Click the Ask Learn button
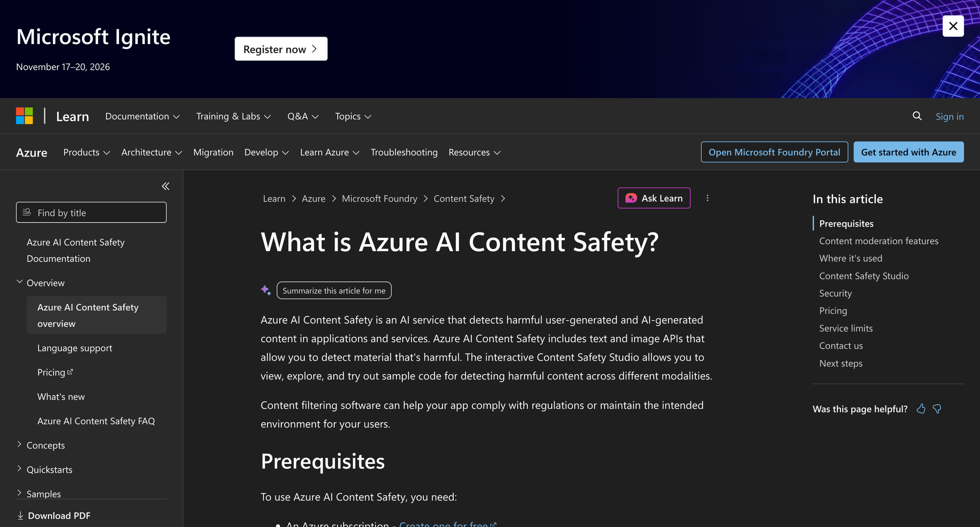The height and width of the screenshot is (527, 980). click(x=654, y=198)
